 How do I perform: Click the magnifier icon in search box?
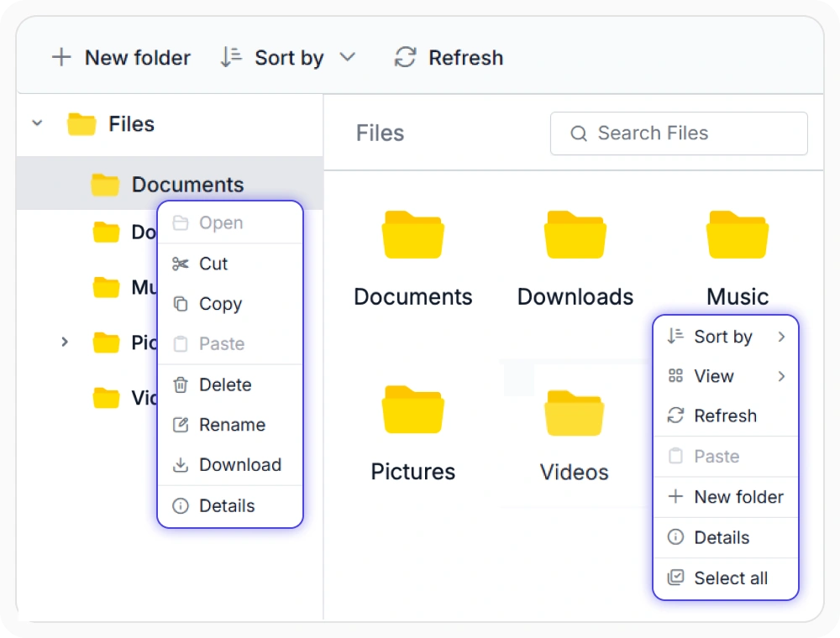pyautogui.click(x=579, y=133)
